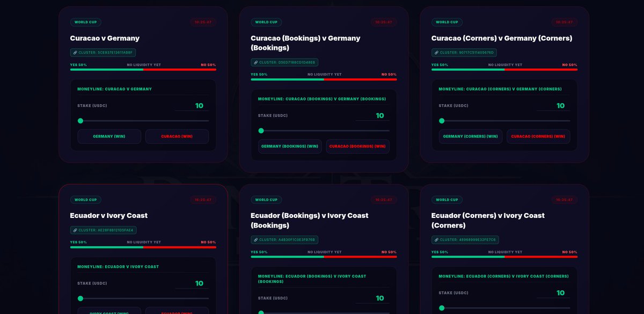The width and height of the screenshot is (644, 314).
Task: Click probability bar in Ecuador (Corners) card
Action: pyautogui.click(x=504, y=257)
